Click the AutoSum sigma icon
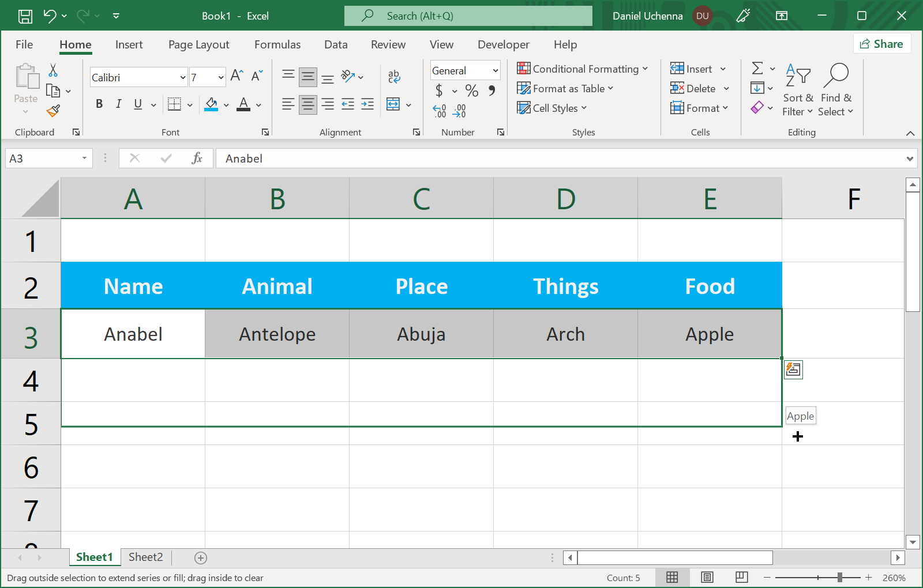This screenshot has height=588, width=923. [757, 69]
